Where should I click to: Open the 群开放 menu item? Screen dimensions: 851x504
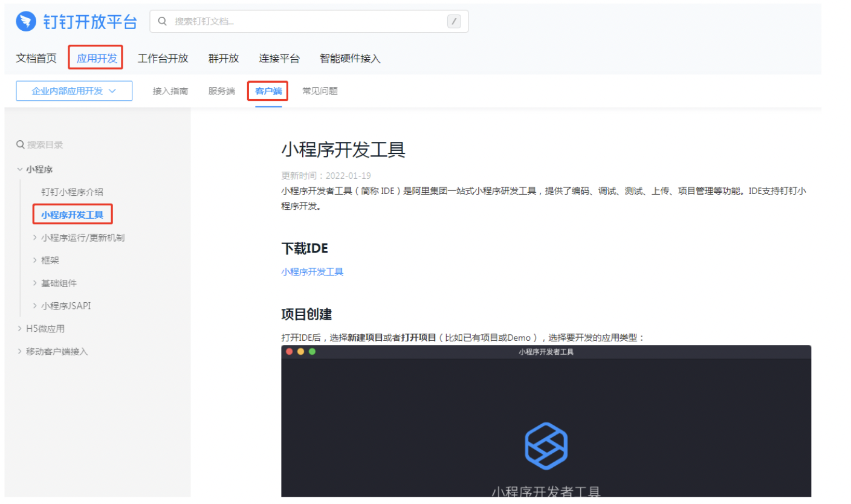(224, 58)
